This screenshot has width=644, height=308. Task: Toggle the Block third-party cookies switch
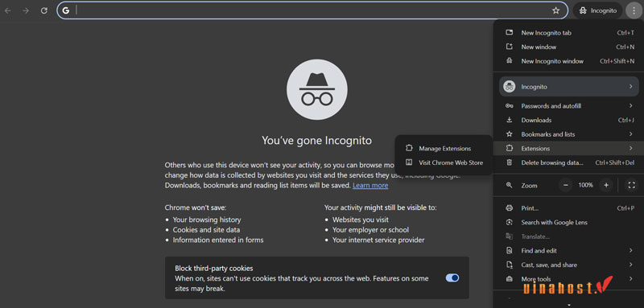[x=452, y=277]
